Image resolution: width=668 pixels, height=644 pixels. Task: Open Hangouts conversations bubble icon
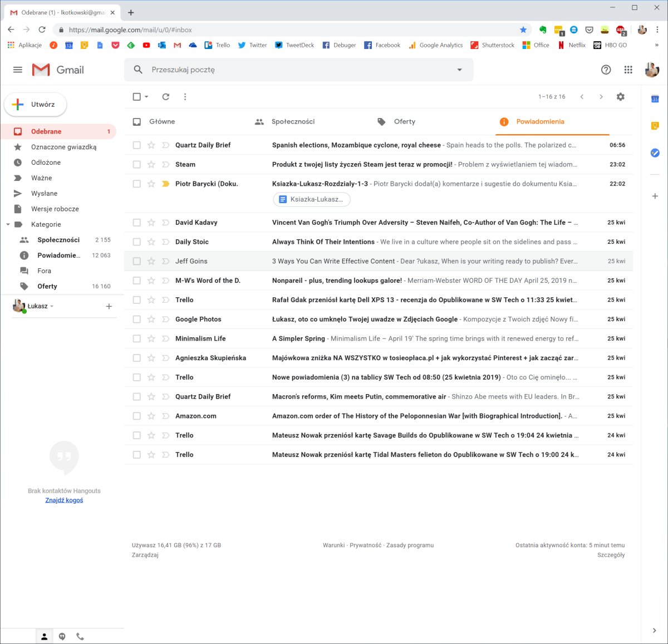click(62, 636)
